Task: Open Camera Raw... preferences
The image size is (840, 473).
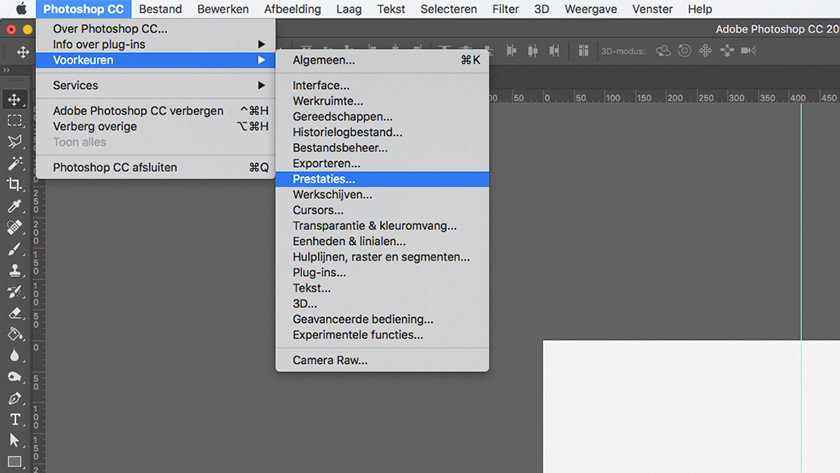Action: [x=382, y=360]
